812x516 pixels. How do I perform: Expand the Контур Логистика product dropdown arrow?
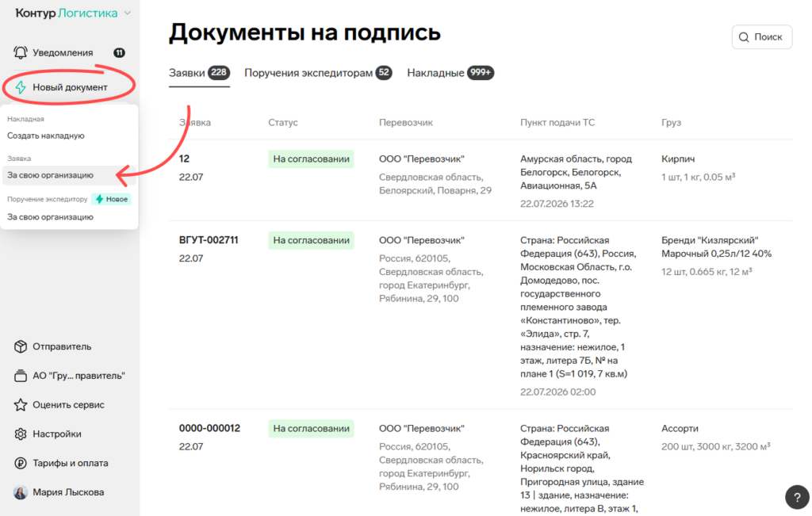(x=128, y=13)
